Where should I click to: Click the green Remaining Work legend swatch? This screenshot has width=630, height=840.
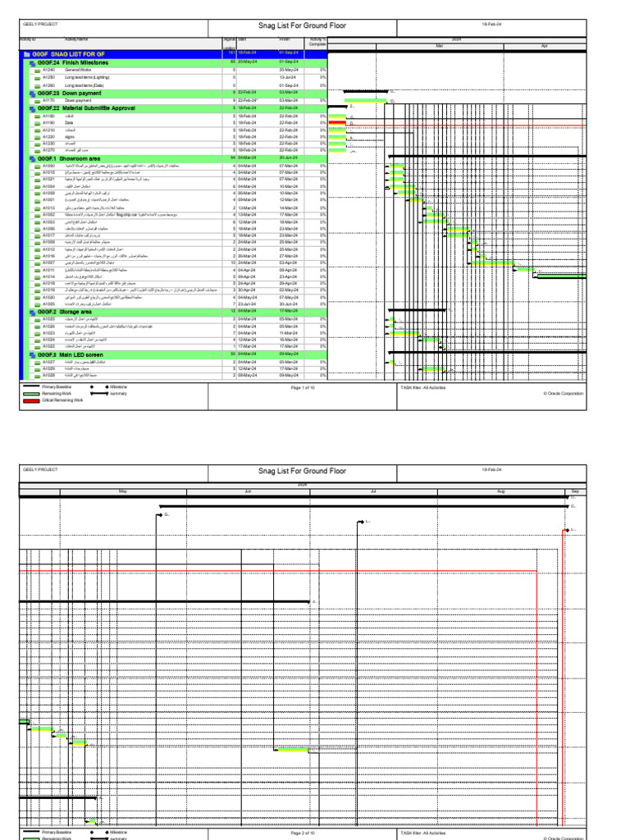(31, 394)
